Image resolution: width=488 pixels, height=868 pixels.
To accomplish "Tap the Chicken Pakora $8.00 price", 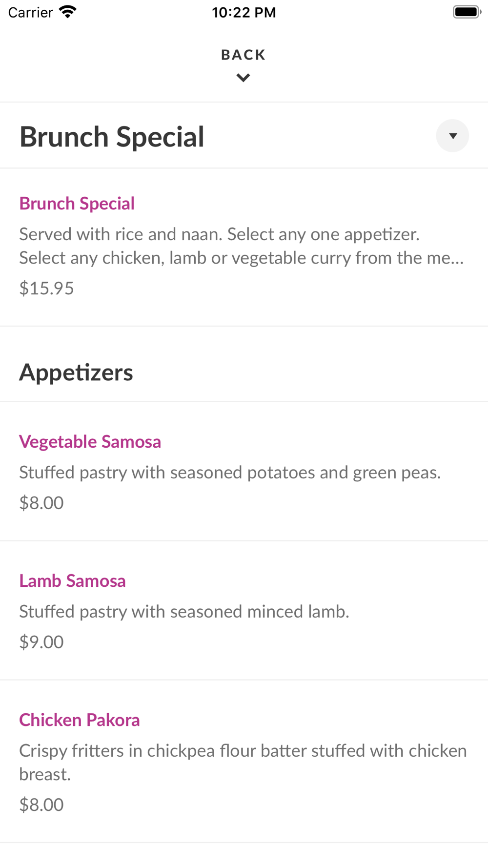I will click(x=41, y=805).
